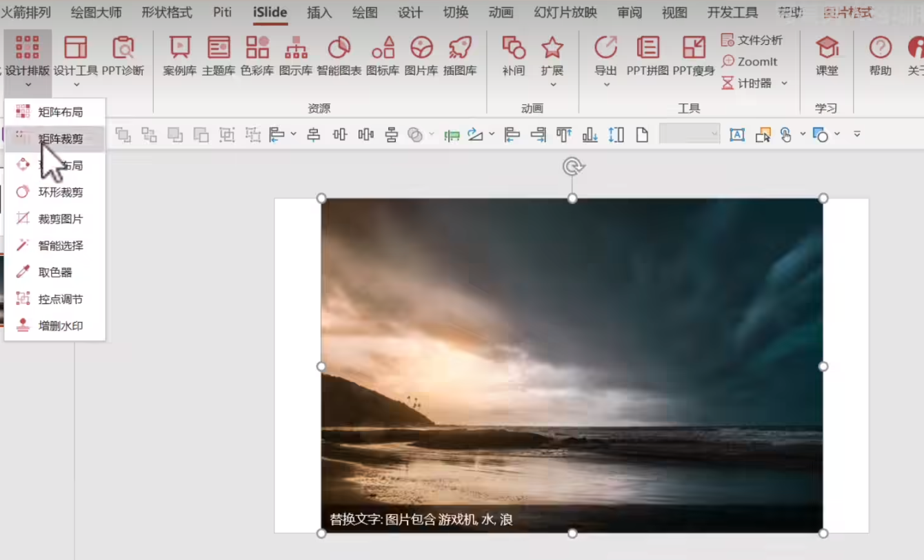Expand the 导出 dropdown arrow
Image resolution: width=924 pixels, height=560 pixels.
[606, 85]
